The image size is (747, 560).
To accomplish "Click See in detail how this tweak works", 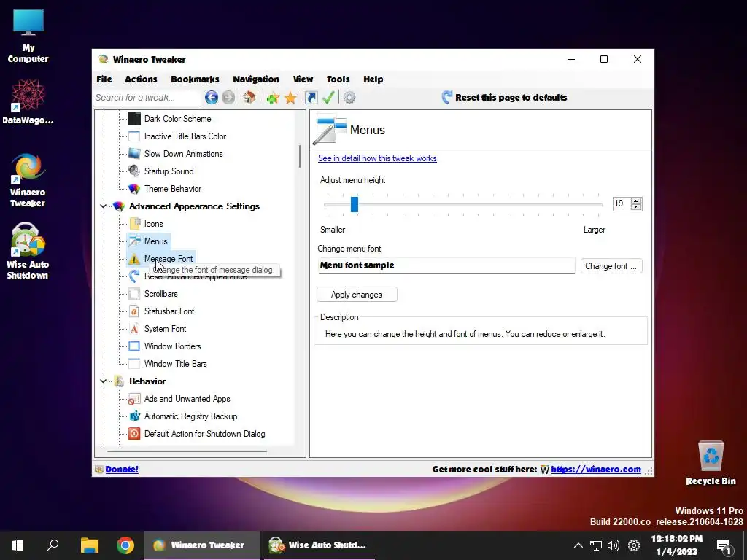I will (377, 158).
